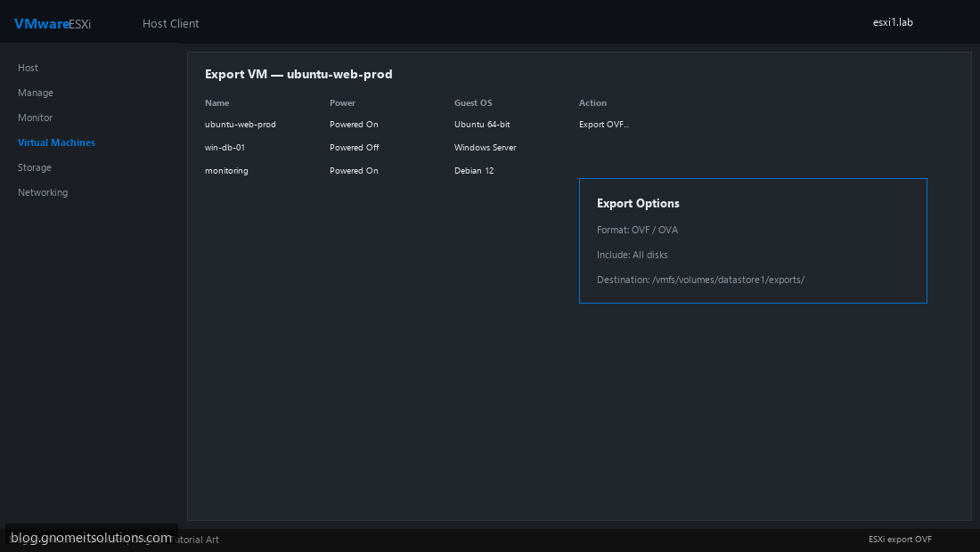Click the Ubuntu 64-bit guest OS cell
Screen dimensions: 980x552
[482, 125]
